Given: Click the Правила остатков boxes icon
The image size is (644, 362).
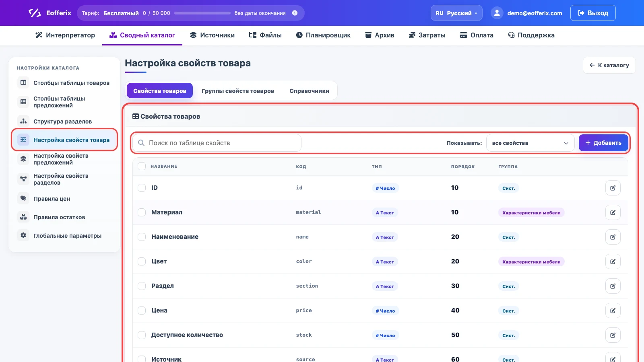Looking at the screenshot, I should click(x=23, y=217).
